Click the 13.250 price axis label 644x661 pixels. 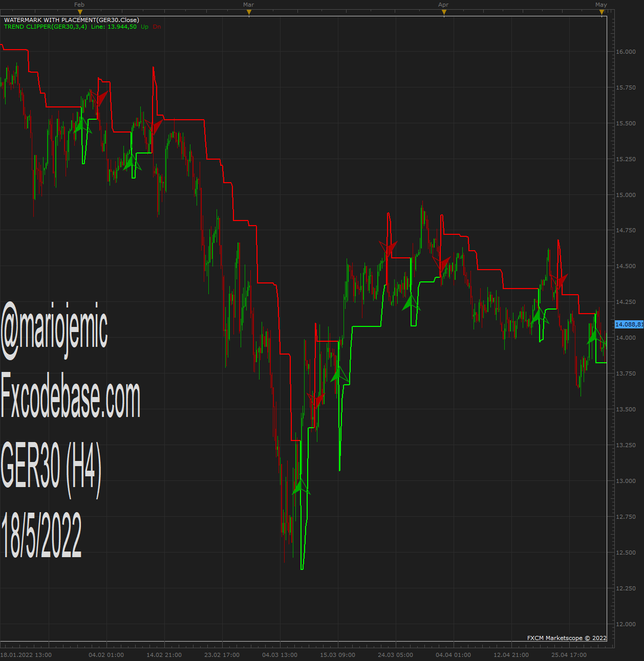[x=626, y=445]
